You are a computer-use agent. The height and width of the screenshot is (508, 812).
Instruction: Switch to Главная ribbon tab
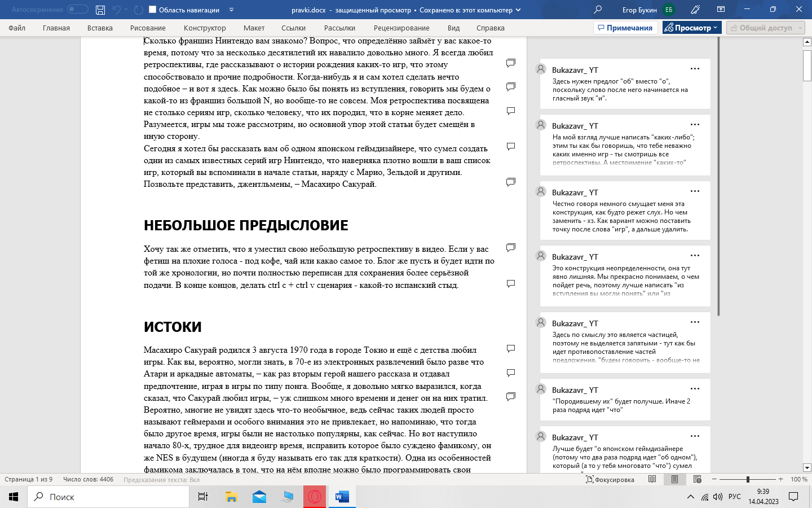click(x=56, y=28)
